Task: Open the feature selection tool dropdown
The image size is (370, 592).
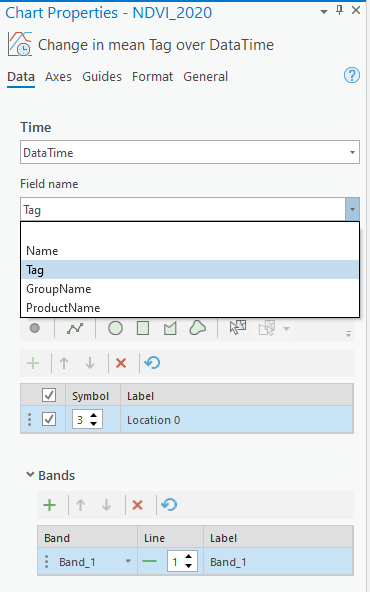Action: tap(286, 329)
